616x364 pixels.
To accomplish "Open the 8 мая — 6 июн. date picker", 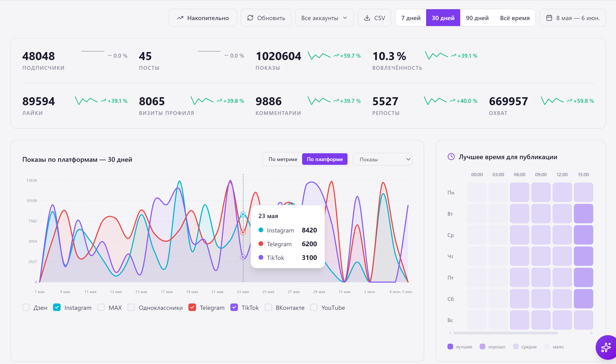I will [573, 18].
